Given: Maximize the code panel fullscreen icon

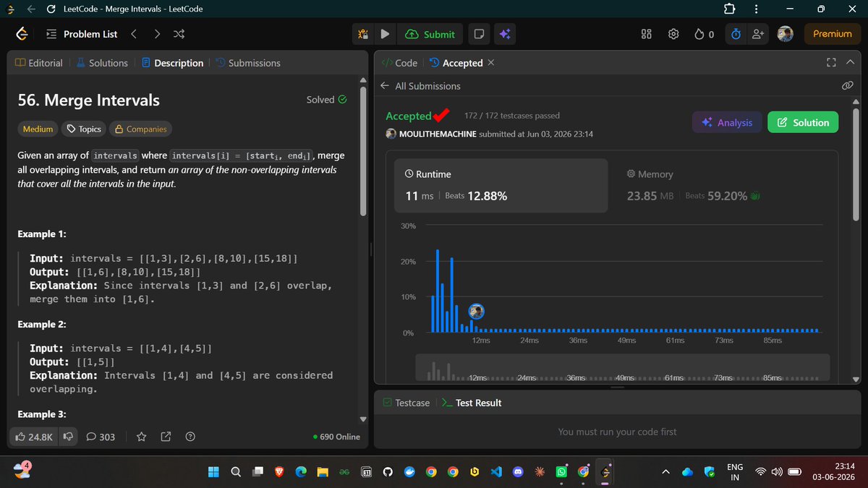Looking at the screenshot, I should coord(831,63).
